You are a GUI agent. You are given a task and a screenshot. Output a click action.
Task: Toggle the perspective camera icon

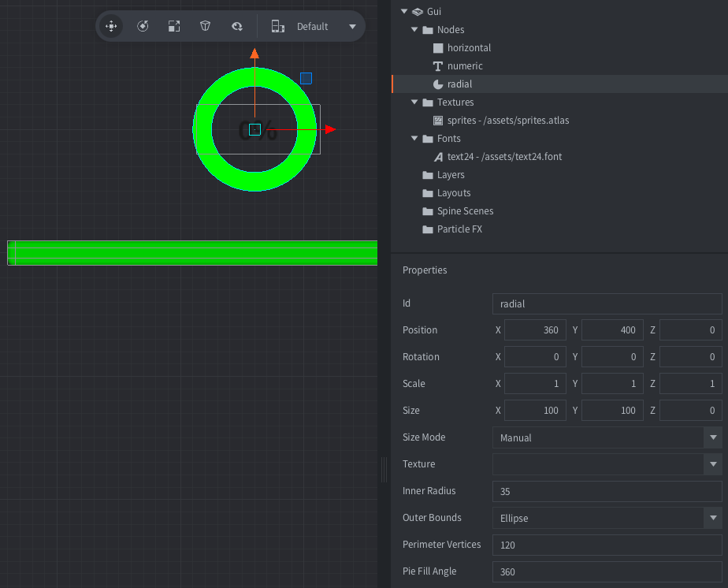(x=206, y=26)
